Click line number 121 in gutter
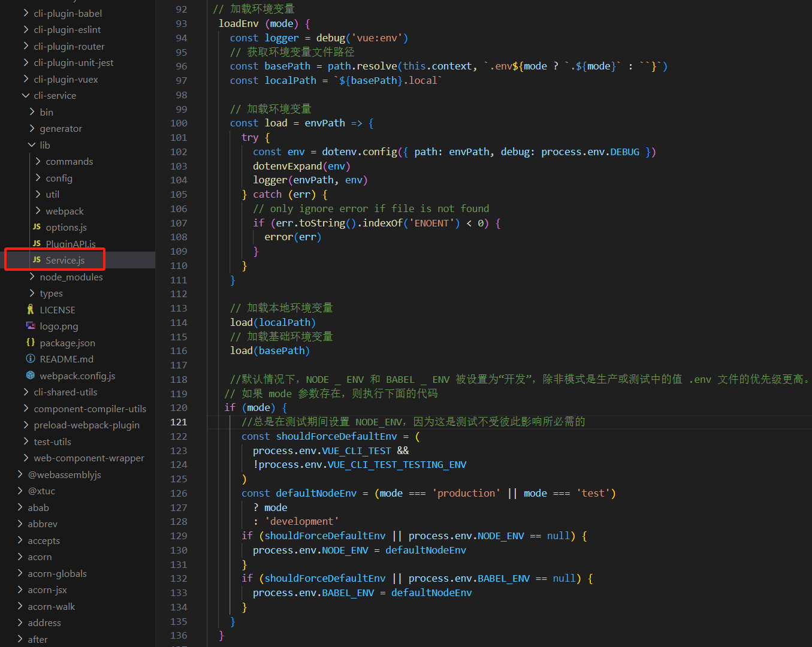 tap(179, 422)
